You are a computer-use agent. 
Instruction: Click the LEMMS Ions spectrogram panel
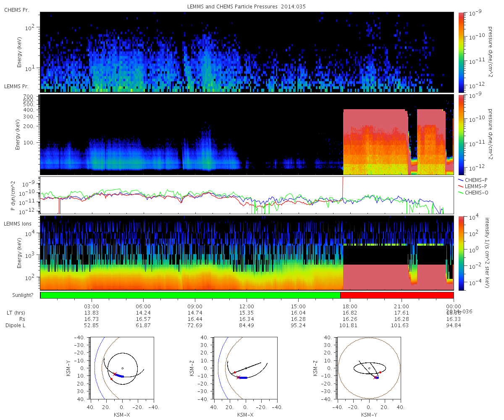pyautogui.click(x=247, y=253)
